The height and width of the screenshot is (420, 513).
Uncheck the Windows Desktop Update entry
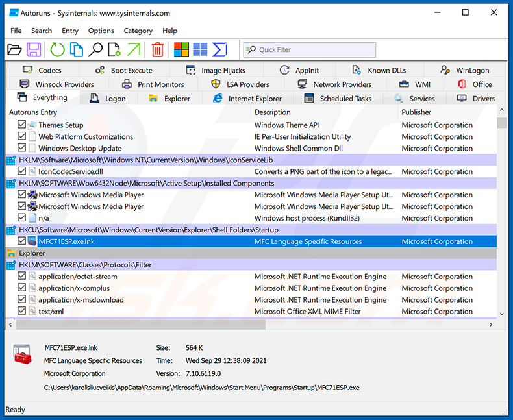pyautogui.click(x=21, y=148)
